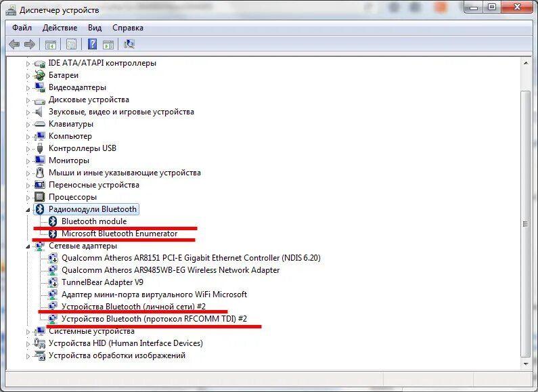
Task: Click the Клавиатуры keyboard icon
Action: tap(40, 124)
